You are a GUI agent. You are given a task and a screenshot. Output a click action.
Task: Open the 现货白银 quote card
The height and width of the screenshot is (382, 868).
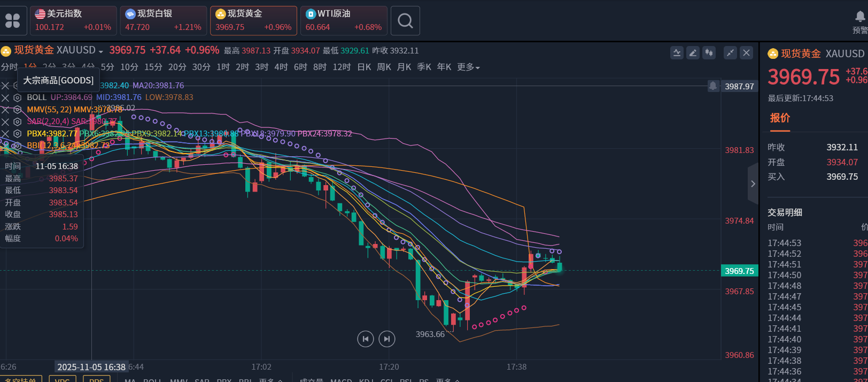(x=163, y=20)
